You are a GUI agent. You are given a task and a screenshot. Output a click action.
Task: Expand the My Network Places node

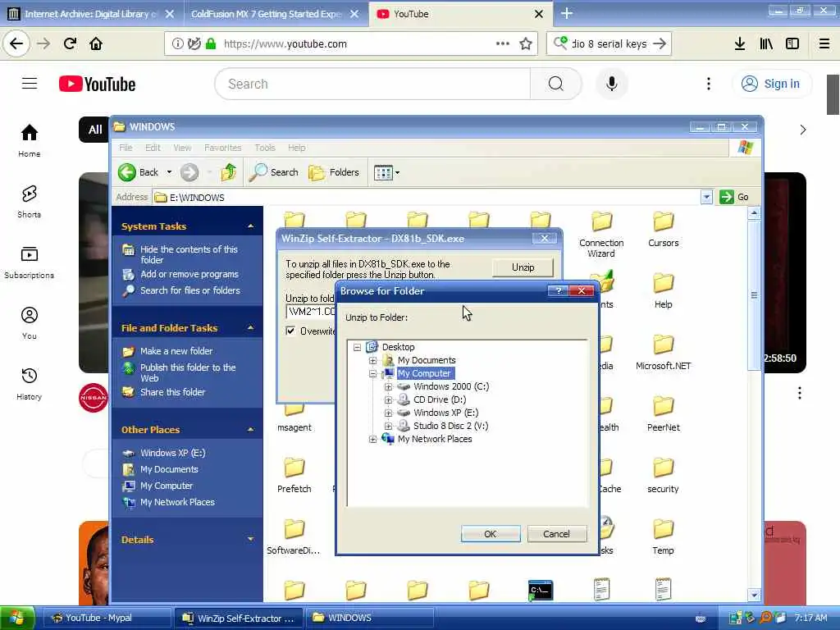coord(373,440)
